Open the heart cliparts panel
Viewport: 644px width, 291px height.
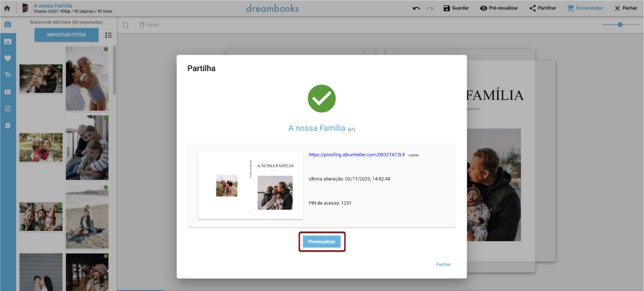coord(8,58)
